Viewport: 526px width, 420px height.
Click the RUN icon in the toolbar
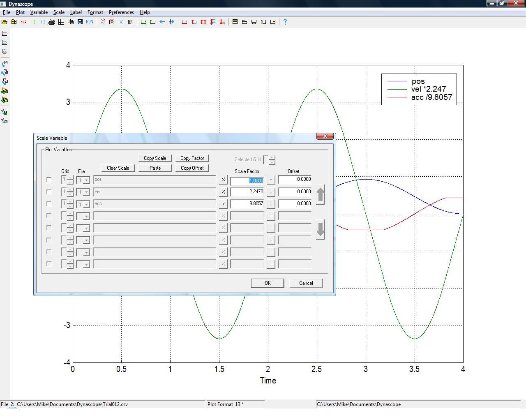click(89, 22)
